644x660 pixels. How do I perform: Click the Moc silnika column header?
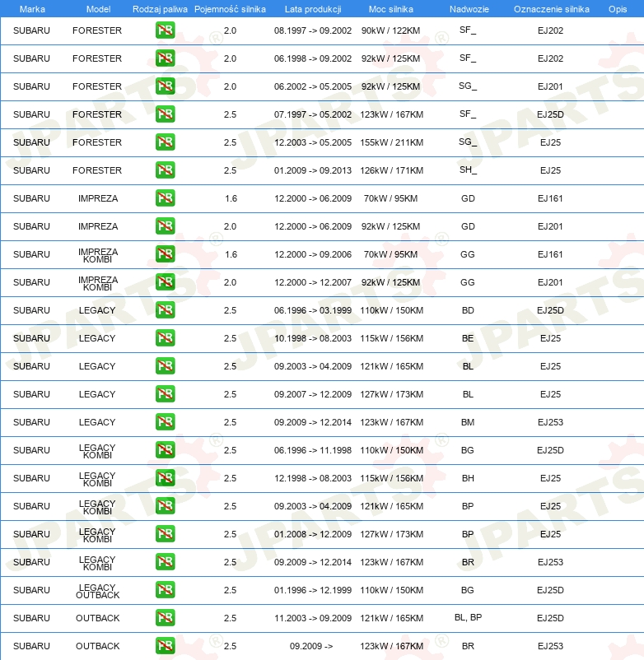click(391, 9)
